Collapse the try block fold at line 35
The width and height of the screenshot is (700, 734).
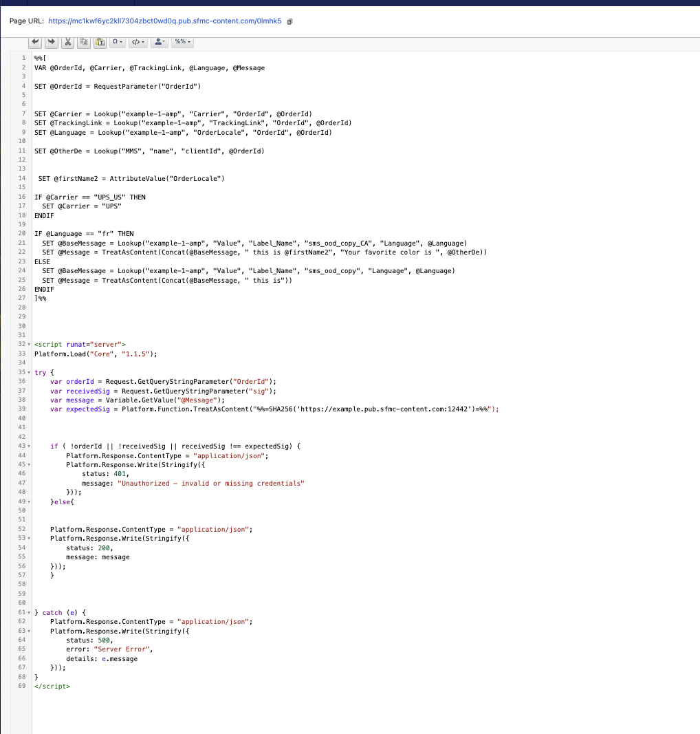tap(29, 372)
